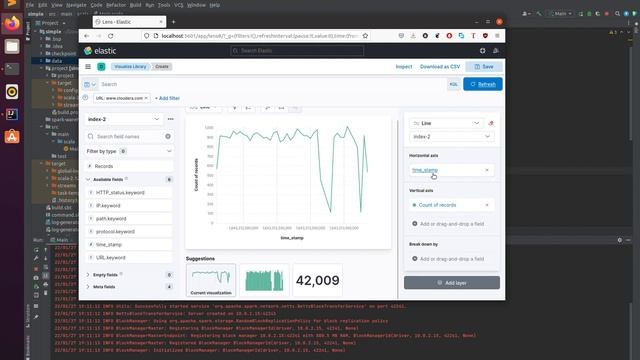Screen dimensions: 640x360
Task: Open the help icon in Elastic header
Action: tap(482, 51)
